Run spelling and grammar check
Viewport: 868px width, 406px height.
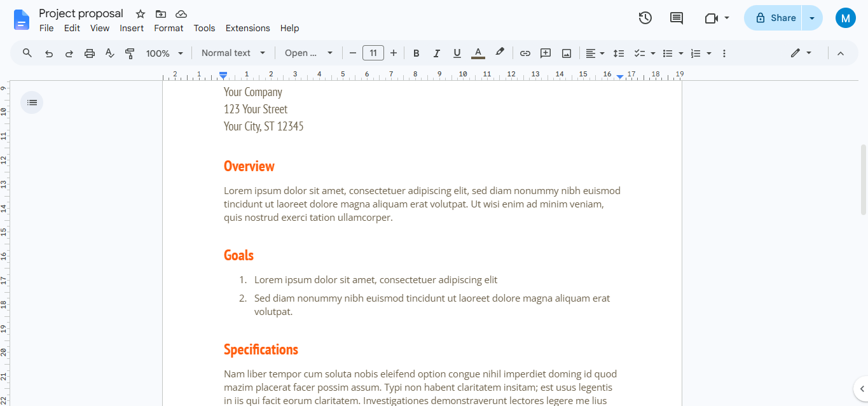point(110,53)
